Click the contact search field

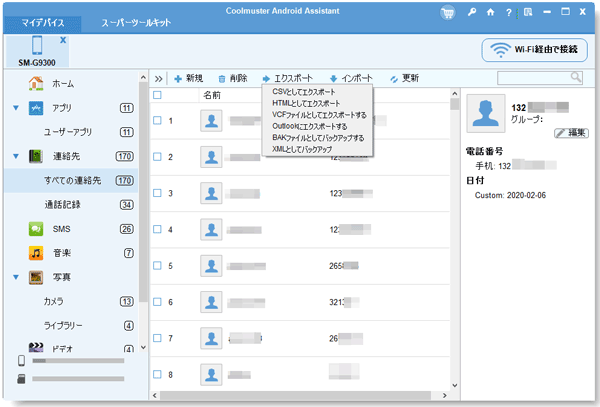tap(540, 78)
